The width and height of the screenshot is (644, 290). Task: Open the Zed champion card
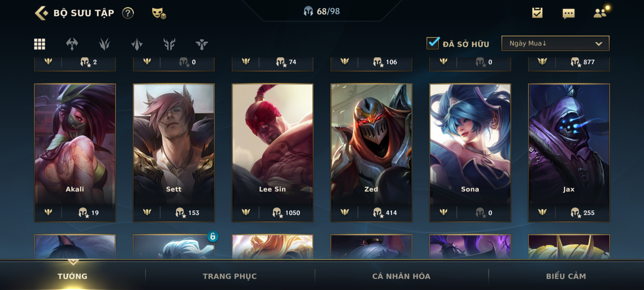click(371, 153)
